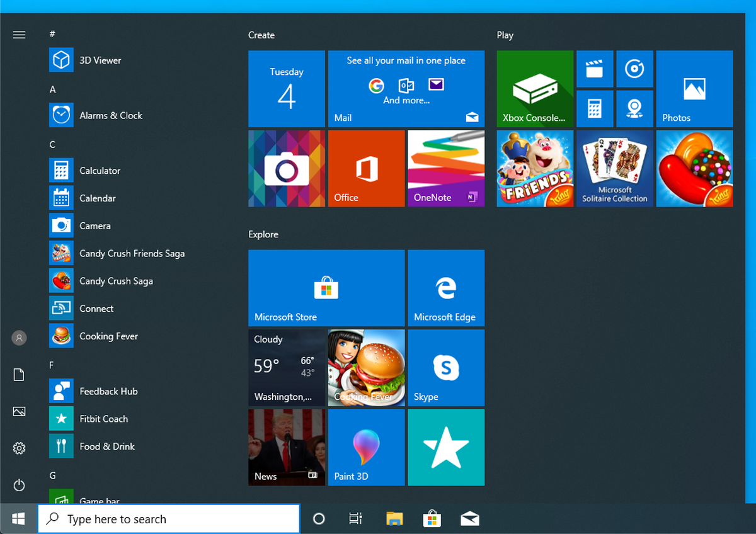756x534 pixels.
Task: Launch Candy Crush Saga from the apps list
Action: tap(117, 281)
